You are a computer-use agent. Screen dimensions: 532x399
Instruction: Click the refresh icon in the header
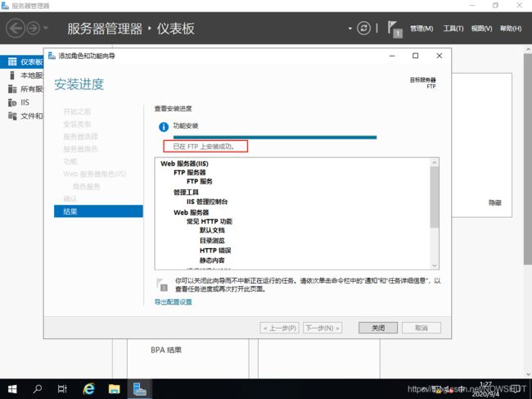coord(363,28)
